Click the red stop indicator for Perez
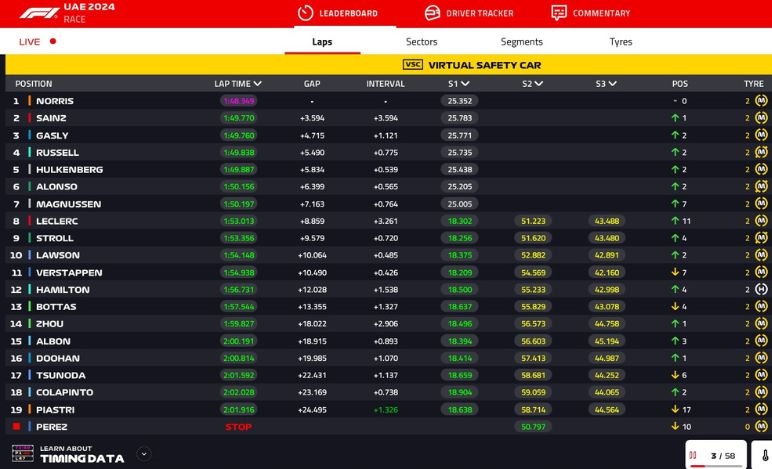 [x=16, y=427]
